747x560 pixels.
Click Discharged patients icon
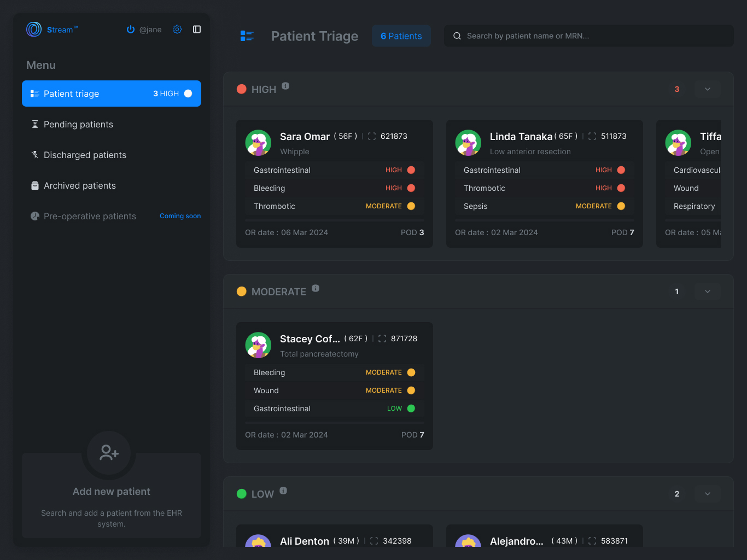tap(35, 155)
